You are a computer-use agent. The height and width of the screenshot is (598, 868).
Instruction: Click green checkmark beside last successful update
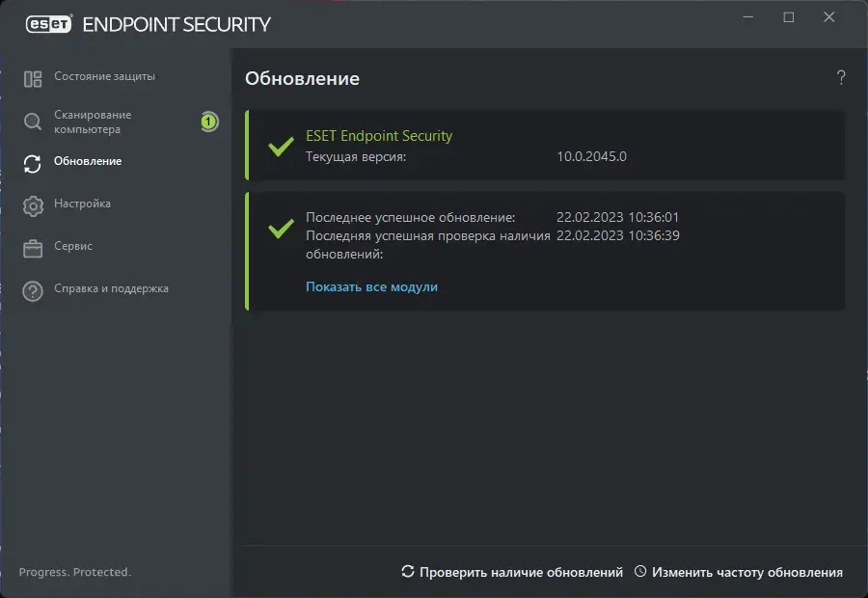tap(281, 229)
